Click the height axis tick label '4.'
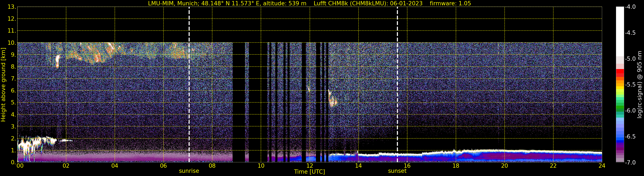The image size is (644, 176). click(13, 115)
